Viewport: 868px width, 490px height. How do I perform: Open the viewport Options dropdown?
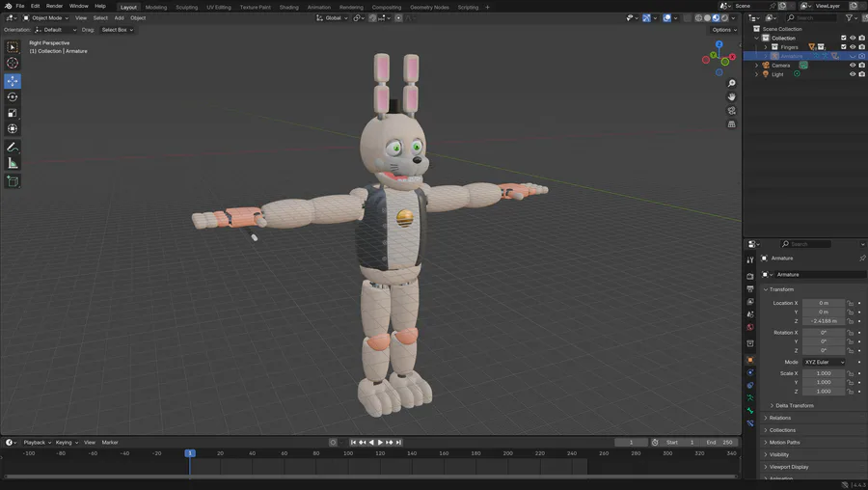724,30
